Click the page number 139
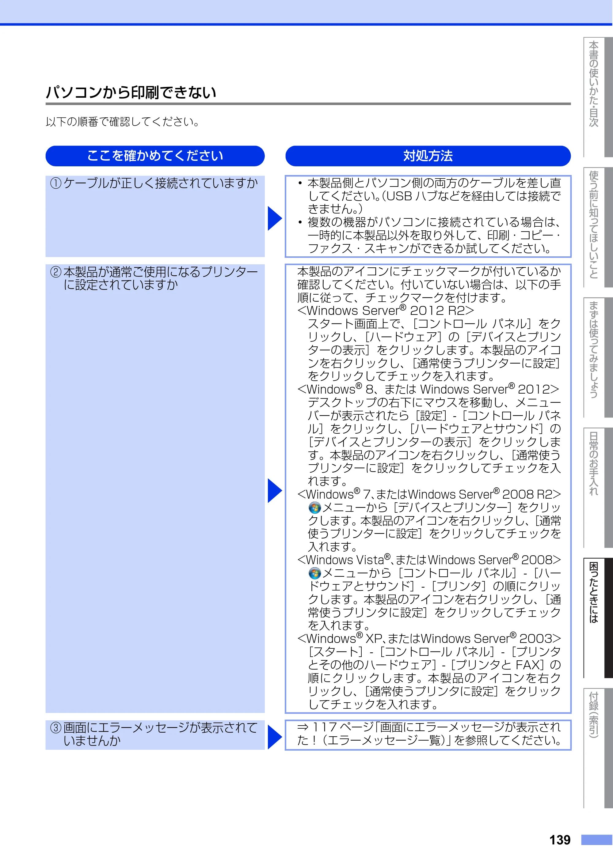 pyautogui.click(x=560, y=840)
